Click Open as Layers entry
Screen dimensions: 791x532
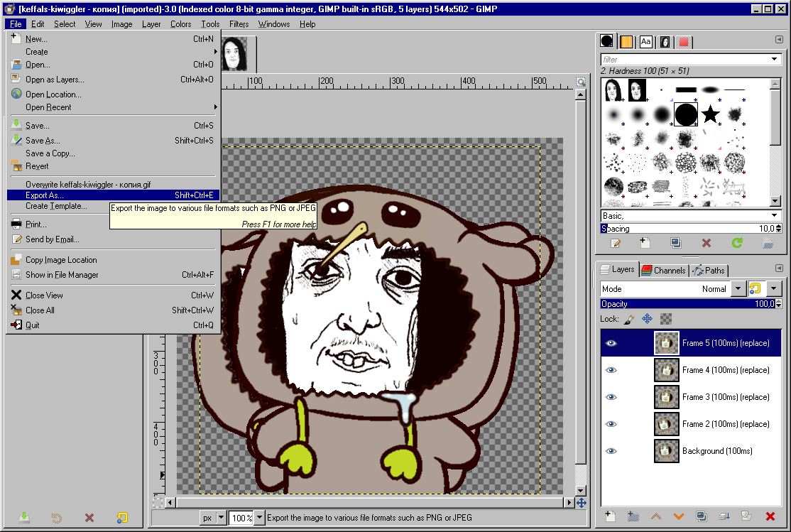114,80
